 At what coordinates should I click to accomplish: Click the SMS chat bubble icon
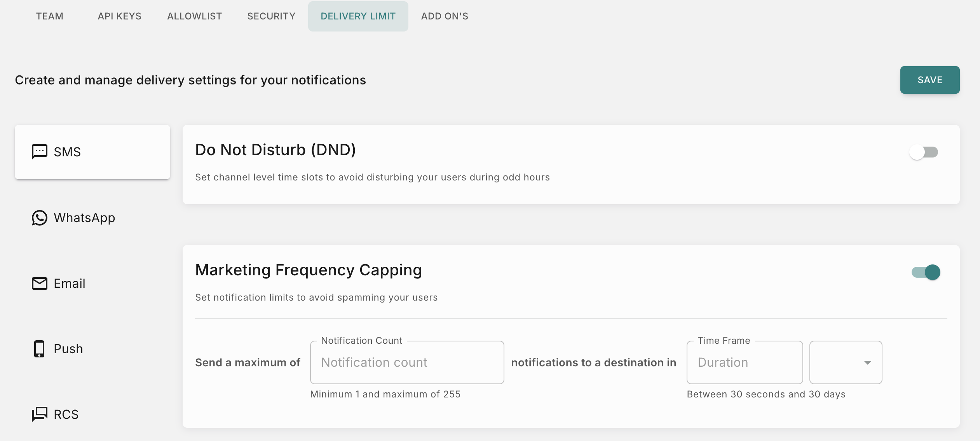coord(39,152)
